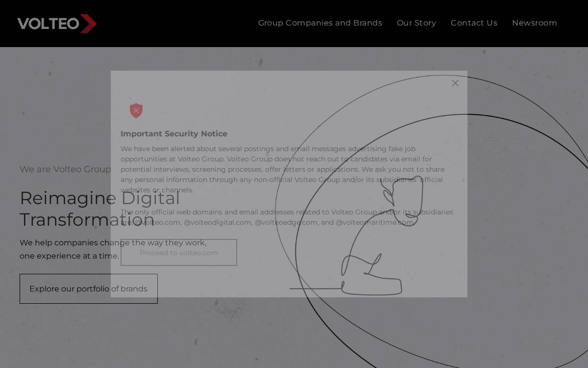
Task: Click Explore our portfolio of brands
Action: [x=89, y=289]
